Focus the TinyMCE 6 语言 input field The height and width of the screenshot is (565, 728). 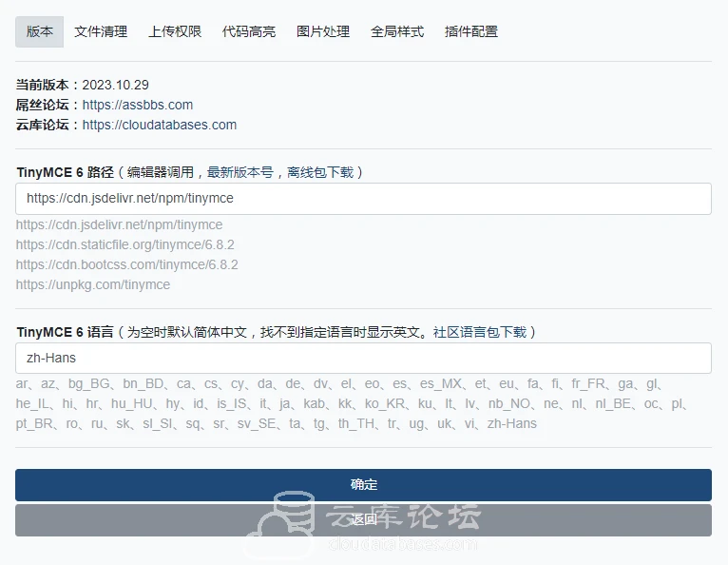[x=364, y=359]
